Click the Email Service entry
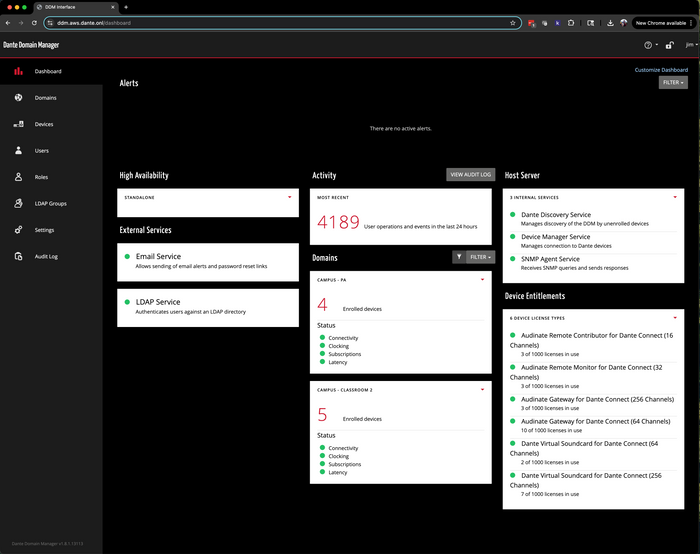This screenshot has height=554, width=700. click(x=208, y=261)
